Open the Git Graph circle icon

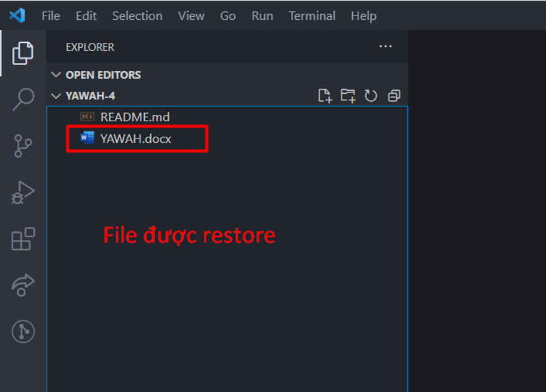tap(23, 331)
